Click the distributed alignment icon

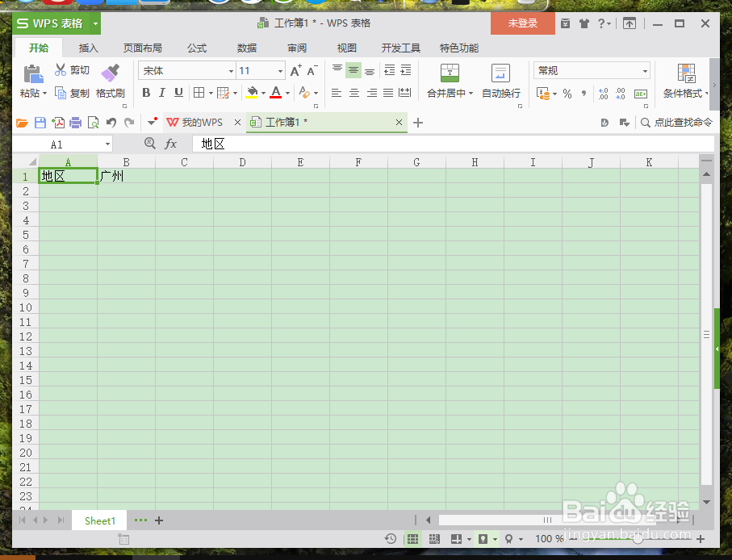[x=405, y=93]
